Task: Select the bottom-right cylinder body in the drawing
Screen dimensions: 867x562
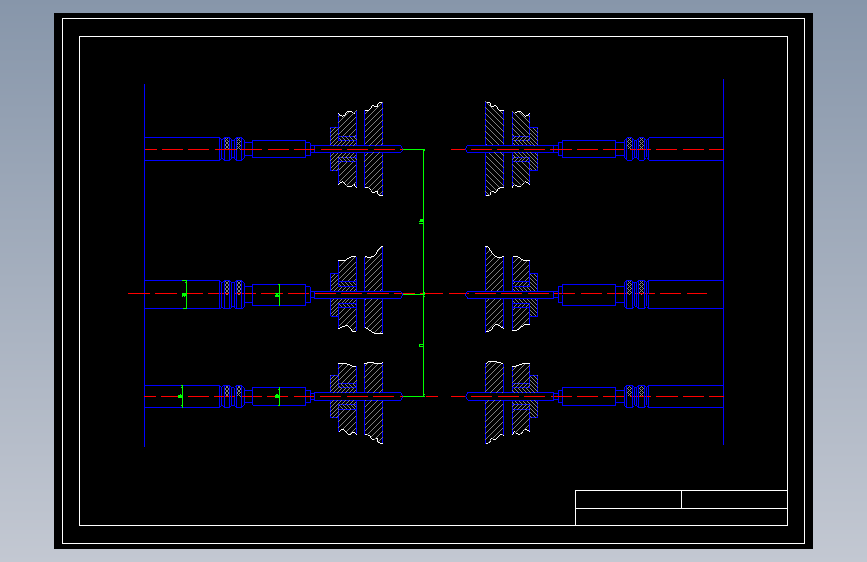Action: point(686,397)
